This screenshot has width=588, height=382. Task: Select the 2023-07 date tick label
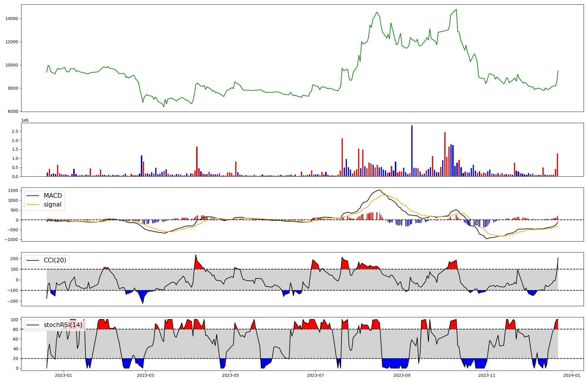click(x=316, y=375)
